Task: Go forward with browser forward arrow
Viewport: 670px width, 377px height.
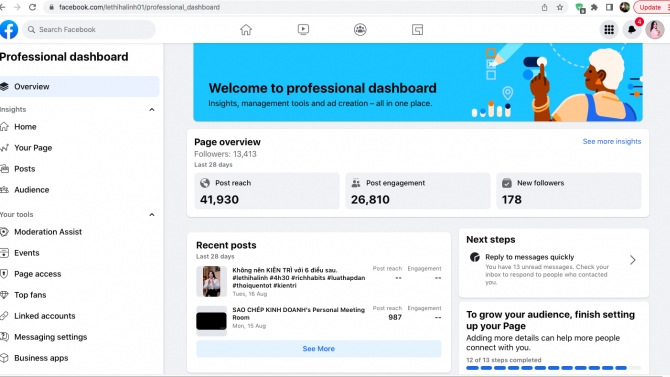Action: tap(17, 7)
